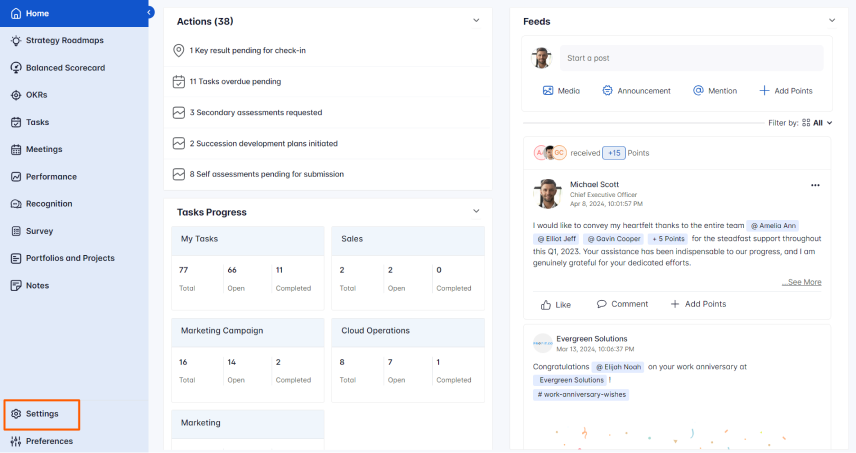Click Evergreen Solutions company logo avatar
The height and width of the screenshot is (453, 856).
point(543,343)
